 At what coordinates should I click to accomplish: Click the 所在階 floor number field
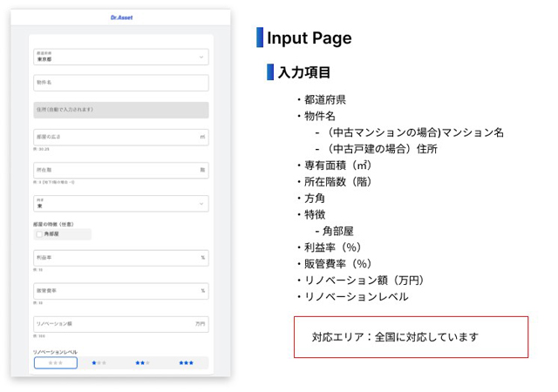[121, 170]
